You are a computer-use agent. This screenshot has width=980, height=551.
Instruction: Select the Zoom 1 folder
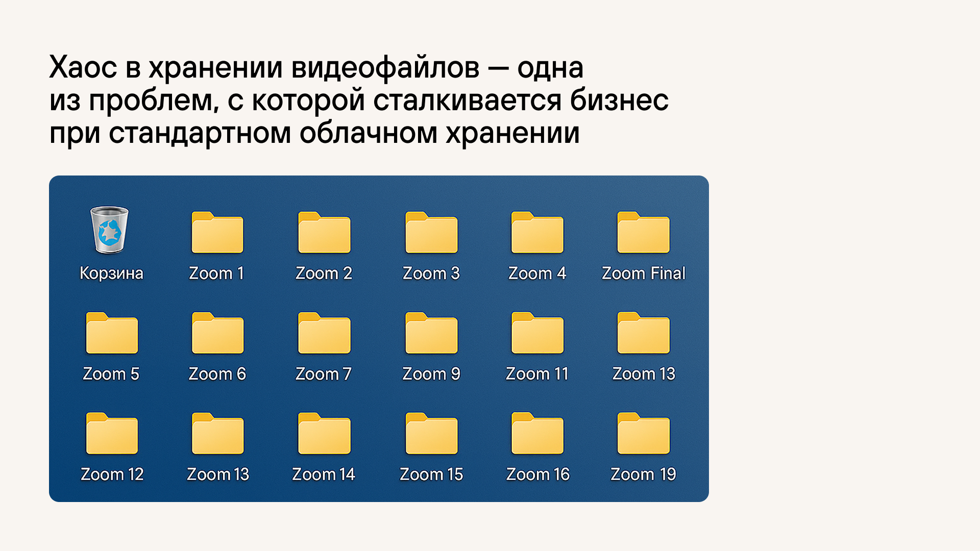point(217,233)
